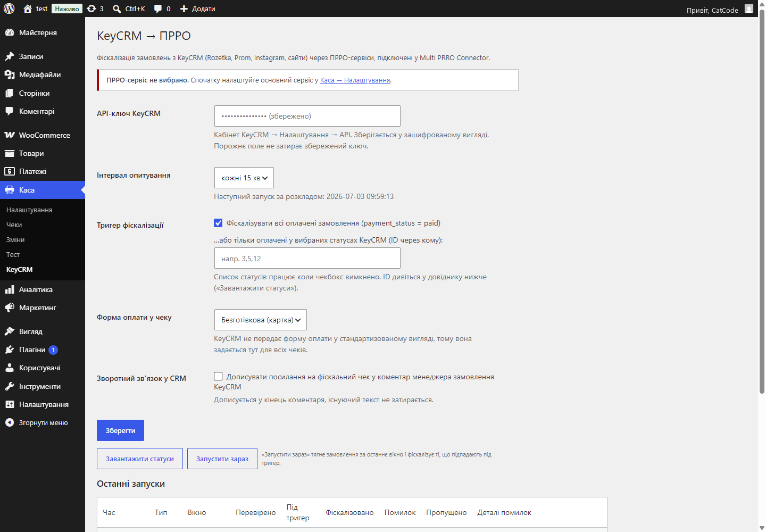Click the Записи pin icon

pos(10,56)
